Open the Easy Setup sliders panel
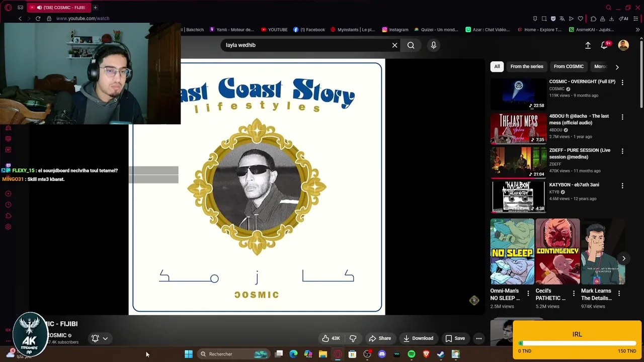The width and height of the screenshot is (644, 362). (x=636, y=19)
